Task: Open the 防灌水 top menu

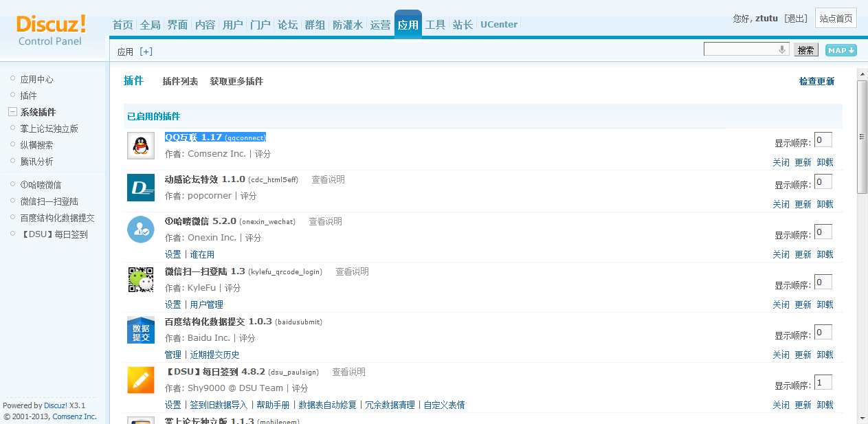Action: pos(348,25)
